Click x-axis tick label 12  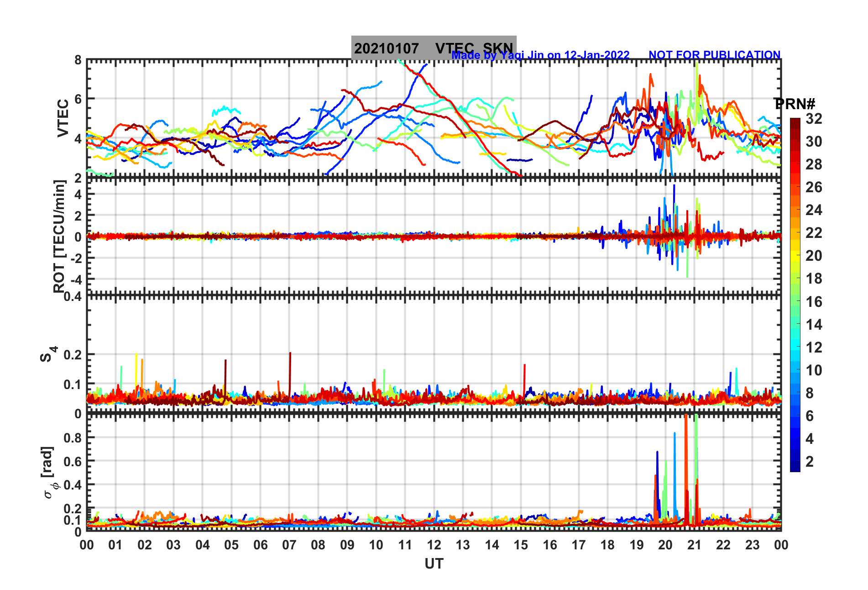coord(434,545)
